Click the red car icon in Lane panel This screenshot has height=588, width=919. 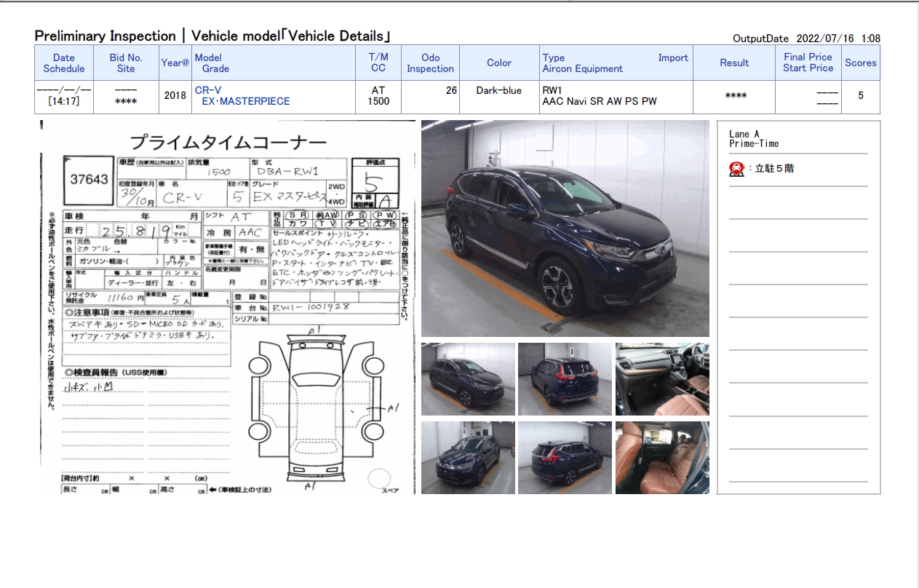[x=736, y=169]
